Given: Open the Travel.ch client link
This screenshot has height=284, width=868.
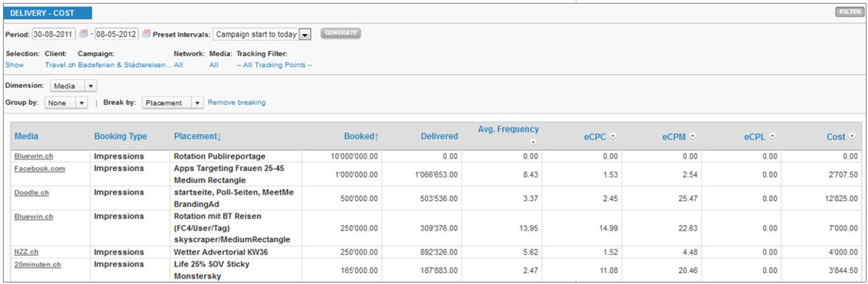Looking at the screenshot, I should 60,65.
